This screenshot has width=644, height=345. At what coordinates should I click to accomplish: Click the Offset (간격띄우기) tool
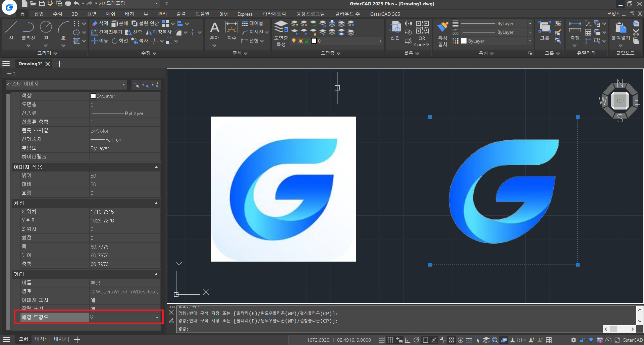coord(107,32)
